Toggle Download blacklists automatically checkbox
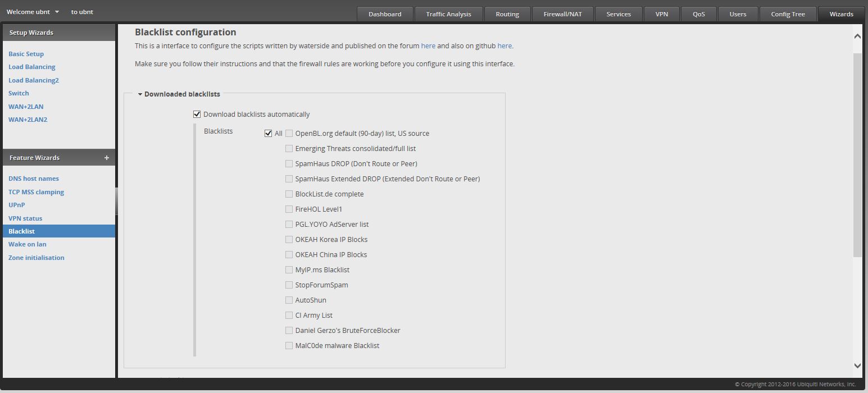This screenshot has width=868, height=393. [x=197, y=115]
